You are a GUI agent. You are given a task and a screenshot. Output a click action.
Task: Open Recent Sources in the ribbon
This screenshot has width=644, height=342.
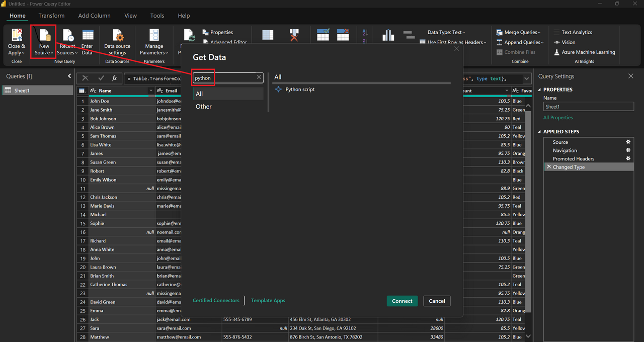tap(67, 43)
